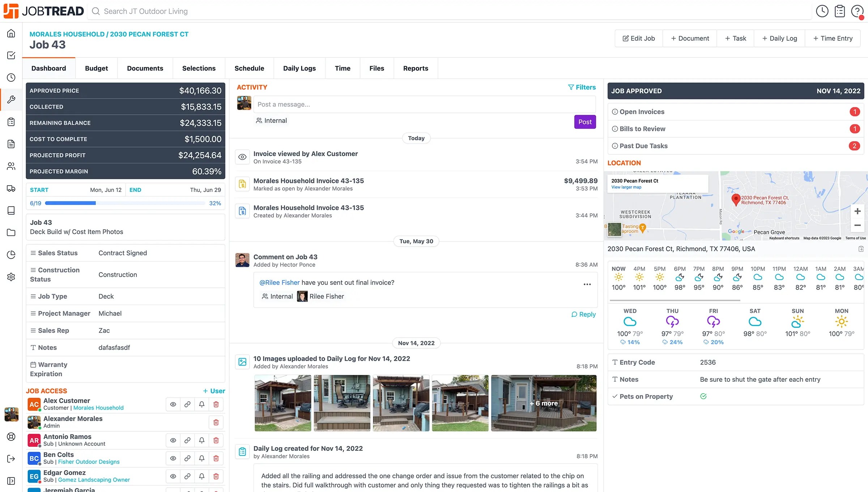This screenshot has height=492, width=868.
Task: Open the Activity Filters dropdown
Action: coord(582,87)
